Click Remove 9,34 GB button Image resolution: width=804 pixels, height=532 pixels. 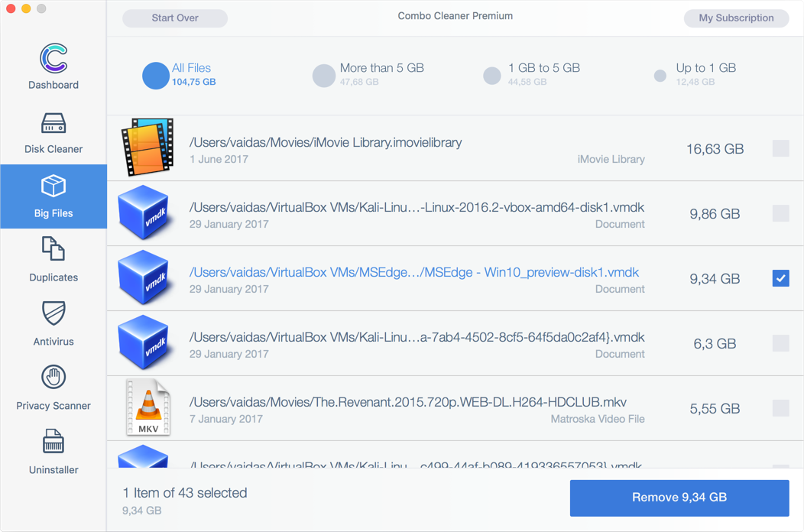pyautogui.click(x=679, y=498)
